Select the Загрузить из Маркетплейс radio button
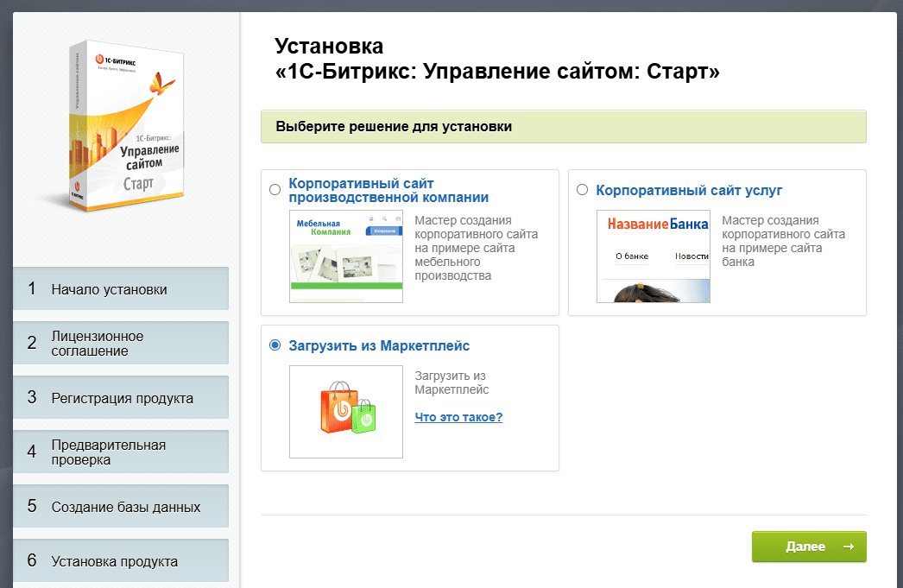Viewport: 903px width, 588px height. (275, 345)
